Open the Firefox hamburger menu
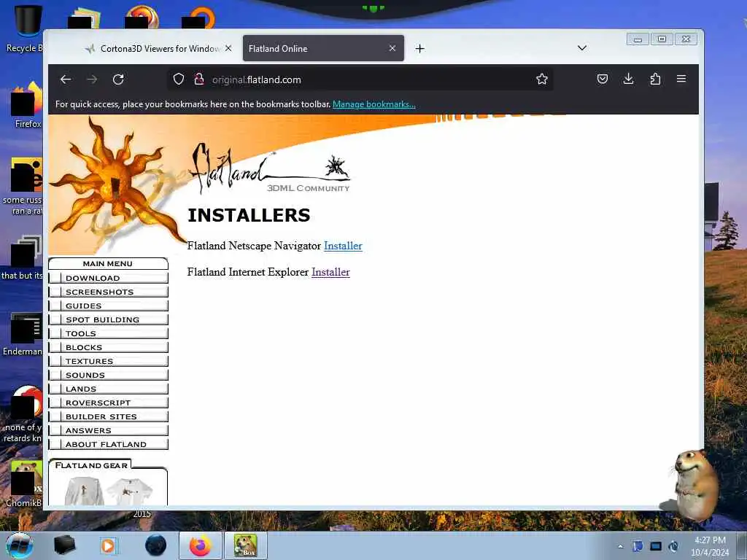The height and width of the screenshot is (560, 747). coord(681,79)
